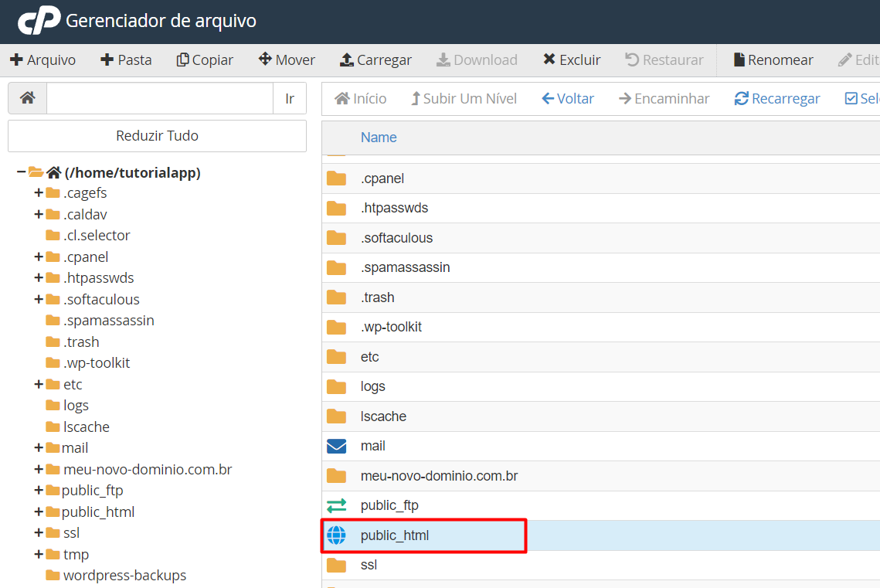Expand public_ftp in the folder tree

point(39,491)
